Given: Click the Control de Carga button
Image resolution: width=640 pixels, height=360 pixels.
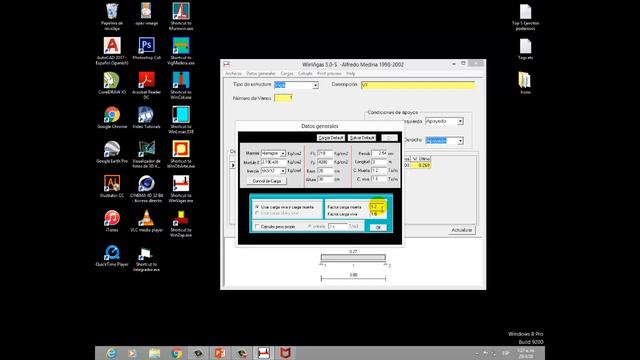Looking at the screenshot, I should pyautogui.click(x=267, y=181).
